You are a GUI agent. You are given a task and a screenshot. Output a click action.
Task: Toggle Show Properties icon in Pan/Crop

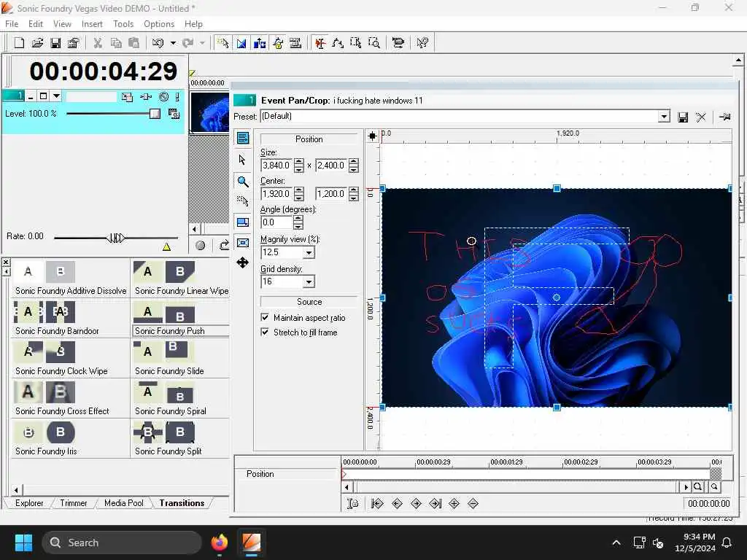pos(242,138)
